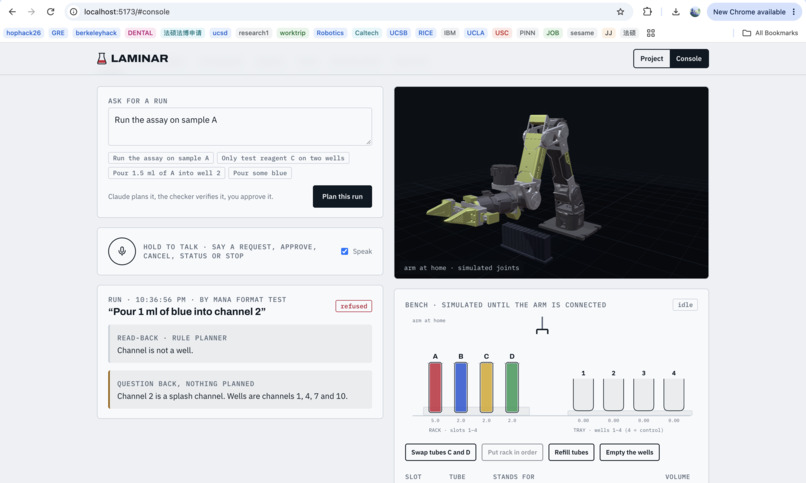Click the 'refused' status badge

click(354, 306)
